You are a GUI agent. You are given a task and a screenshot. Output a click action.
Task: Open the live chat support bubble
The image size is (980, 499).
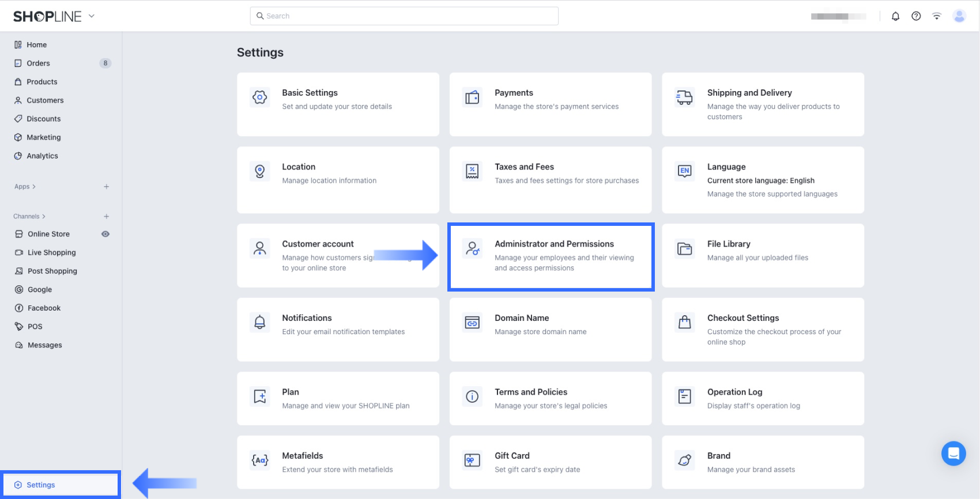(x=953, y=453)
